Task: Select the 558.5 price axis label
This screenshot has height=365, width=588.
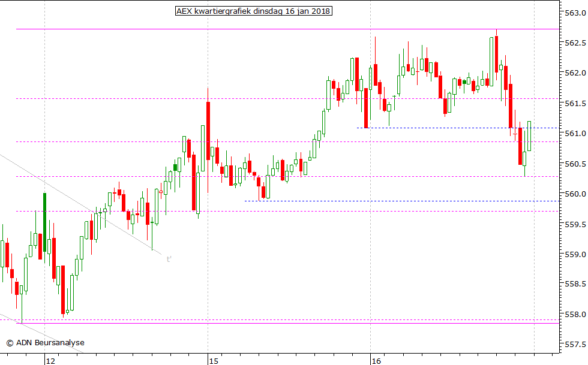Action: point(575,284)
